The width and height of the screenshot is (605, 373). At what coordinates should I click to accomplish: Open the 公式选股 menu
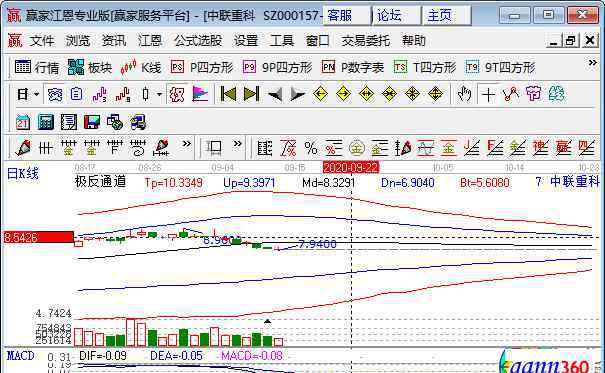pos(198,41)
